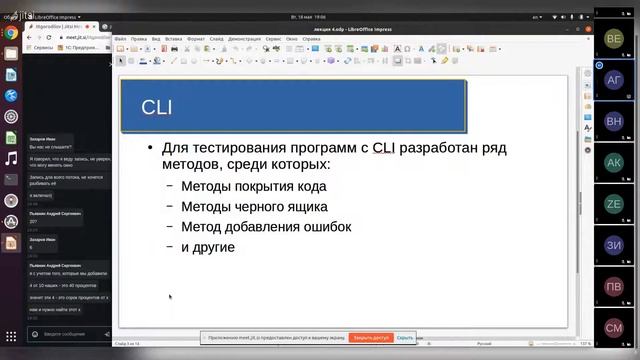This screenshot has width=640, height=360.
Task: Open the Curve tool dropdown arrow
Action: (226, 61)
